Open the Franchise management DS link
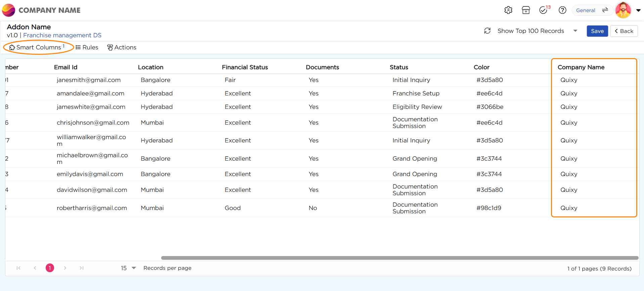This screenshot has width=644, height=291. [x=62, y=35]
